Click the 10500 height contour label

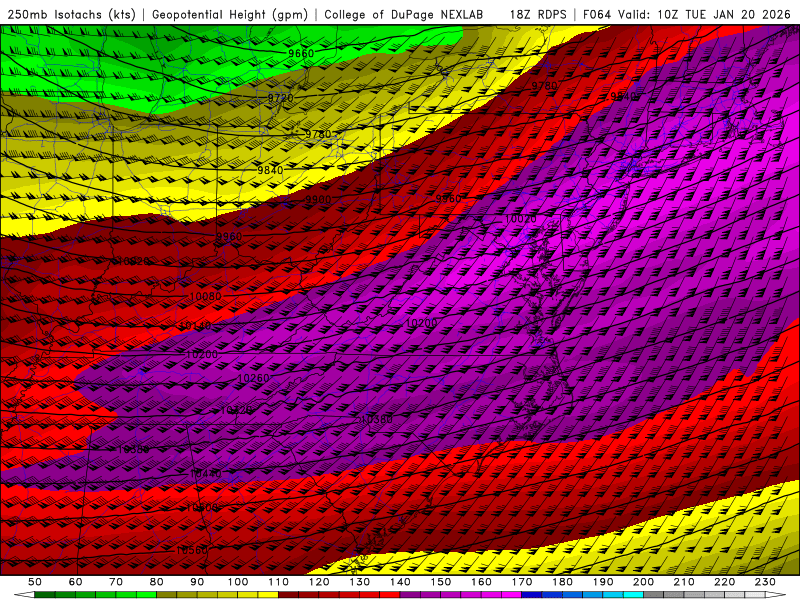pyautogui.click(x=202, y=508)
